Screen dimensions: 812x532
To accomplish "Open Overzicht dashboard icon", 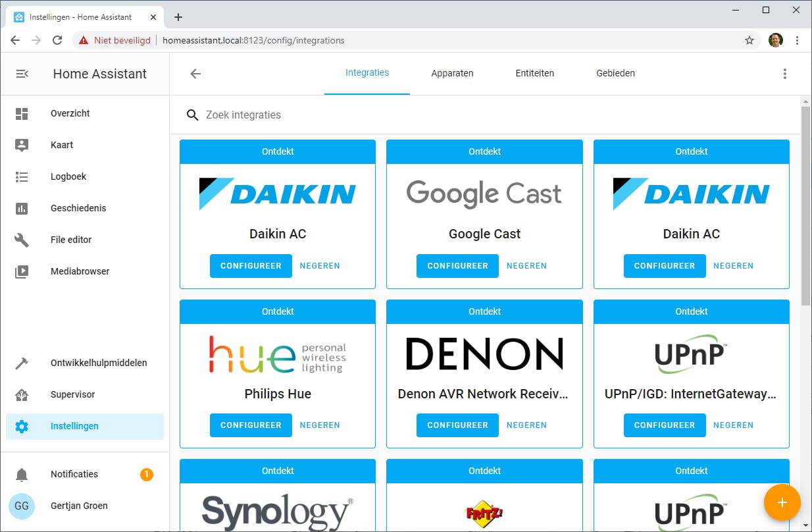I will pos(22,113).
